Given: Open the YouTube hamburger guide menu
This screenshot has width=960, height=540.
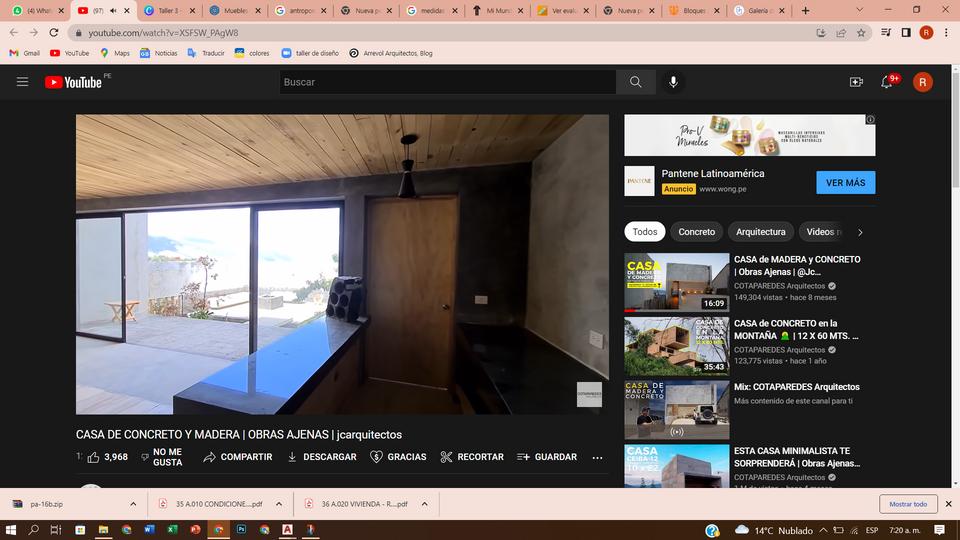Looking at the screenshot, I should (x=23, y=81).
